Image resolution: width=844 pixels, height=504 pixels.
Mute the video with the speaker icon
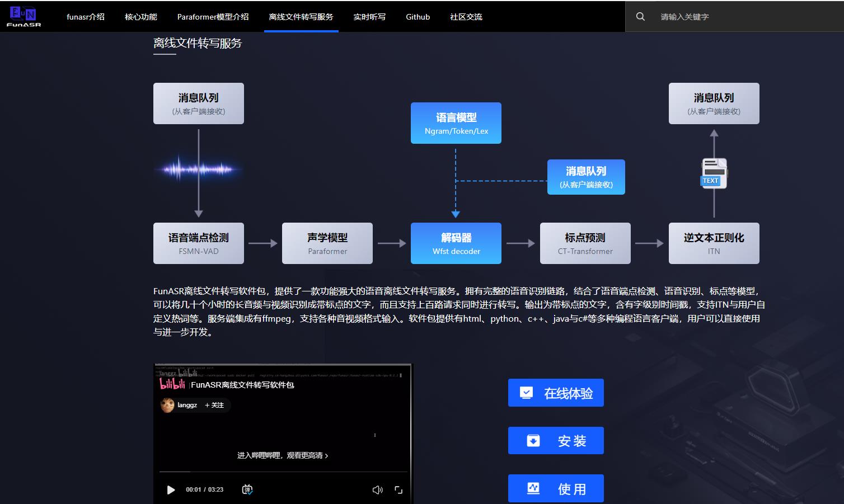coord(377,490)
